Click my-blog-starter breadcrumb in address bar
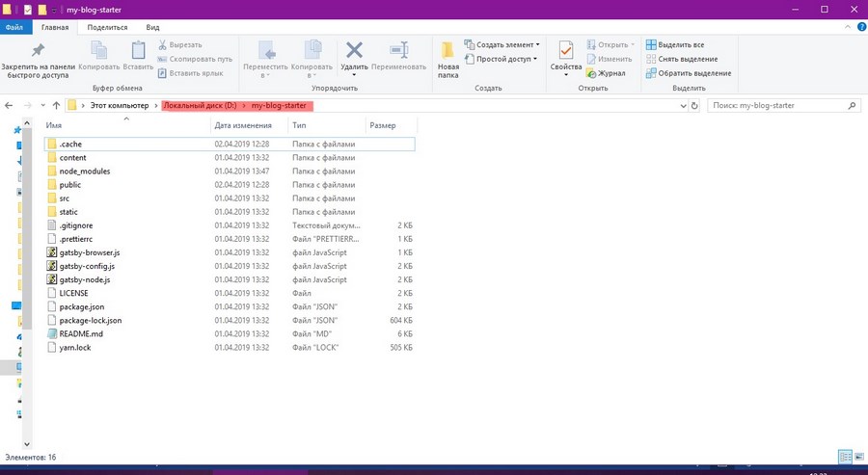 point(279,105)
